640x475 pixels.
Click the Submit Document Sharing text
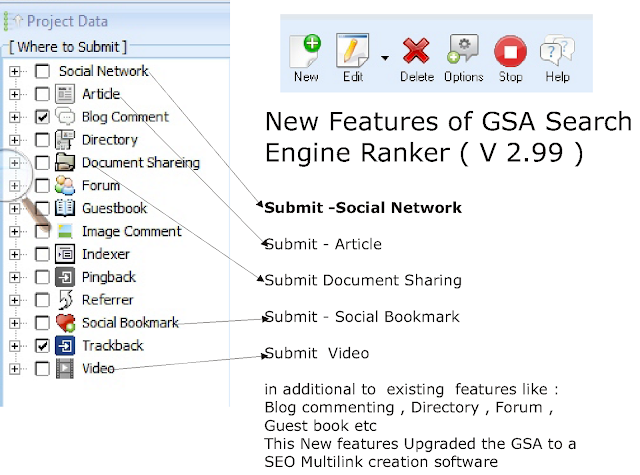tap(363, 280)
